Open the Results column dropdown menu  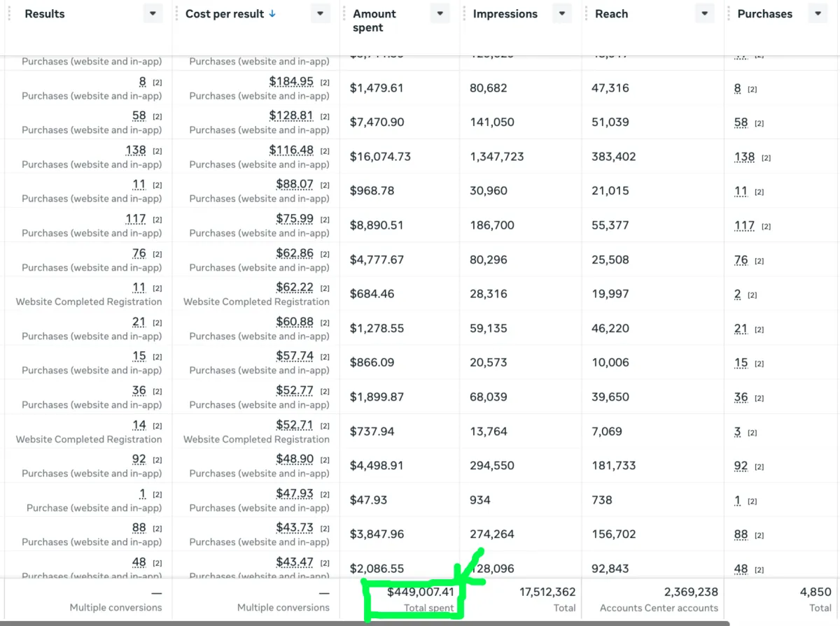coord(152,14)
